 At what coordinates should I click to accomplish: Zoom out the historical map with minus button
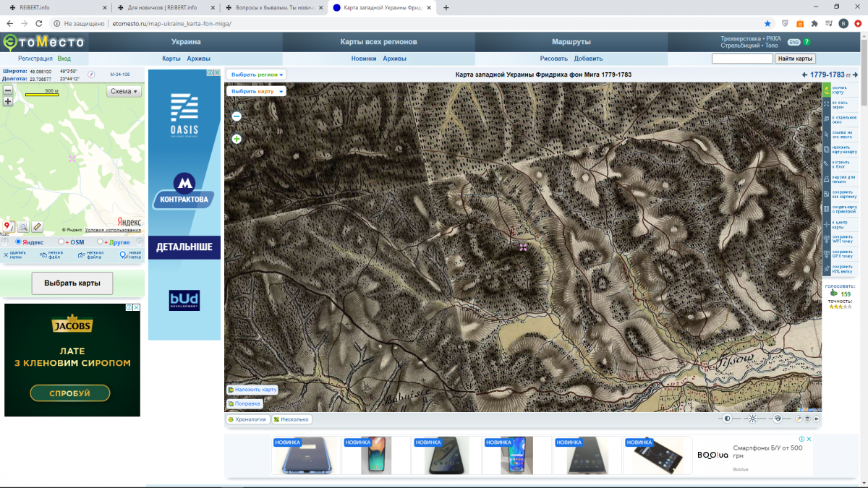[237, 116]
